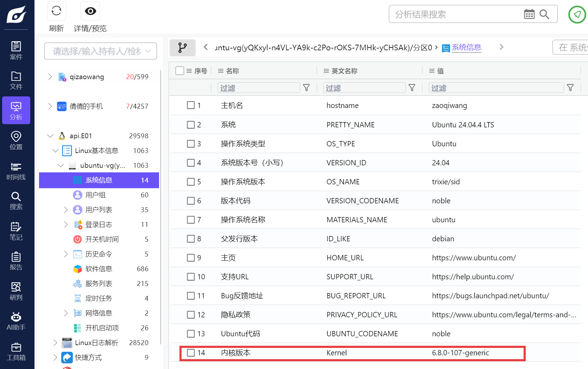
Task: Open the 研判 (Judgement) sidebar section
Action: (16, 291)
